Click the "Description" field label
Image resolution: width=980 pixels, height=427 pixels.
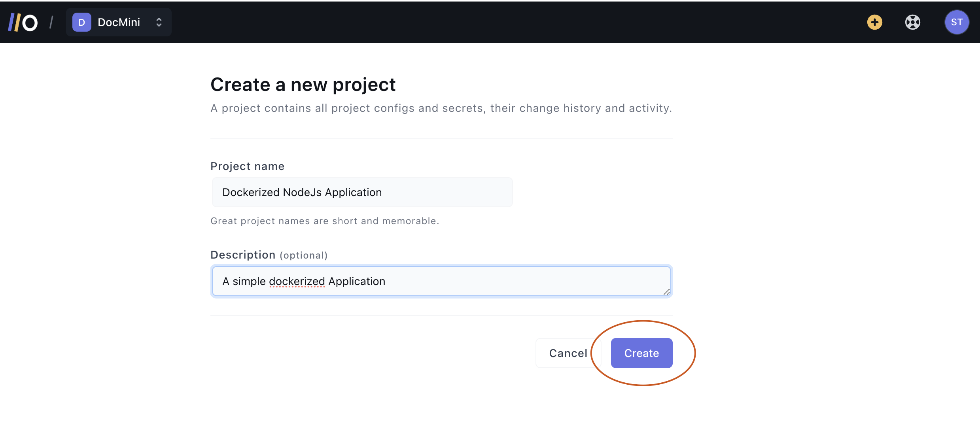(243, 255)
